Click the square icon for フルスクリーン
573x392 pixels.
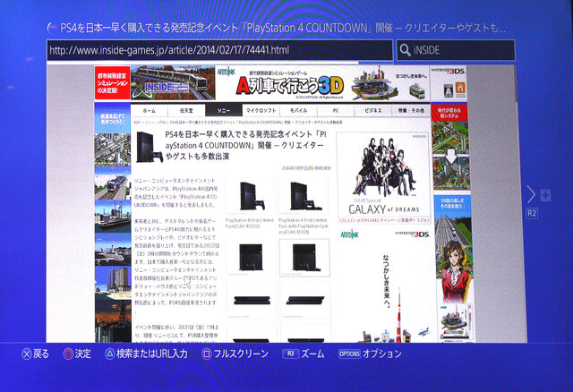(x=207, y=354)
